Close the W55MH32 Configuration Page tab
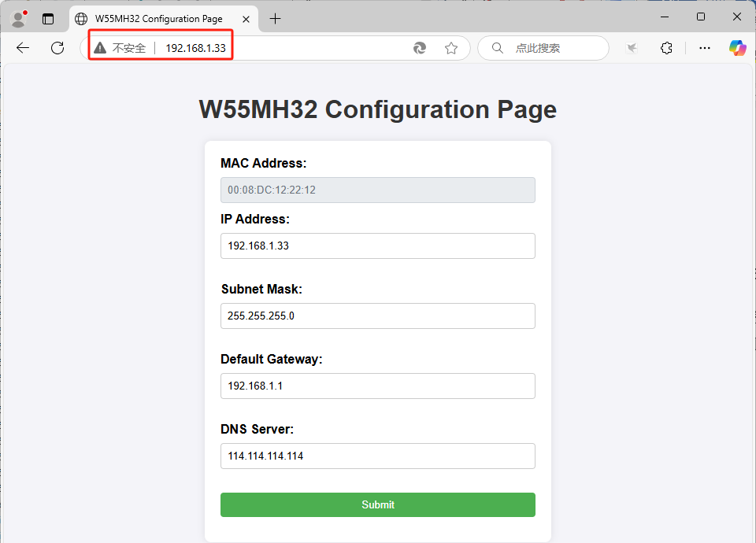This screenshot has width=756, height=543. [246, 19]
